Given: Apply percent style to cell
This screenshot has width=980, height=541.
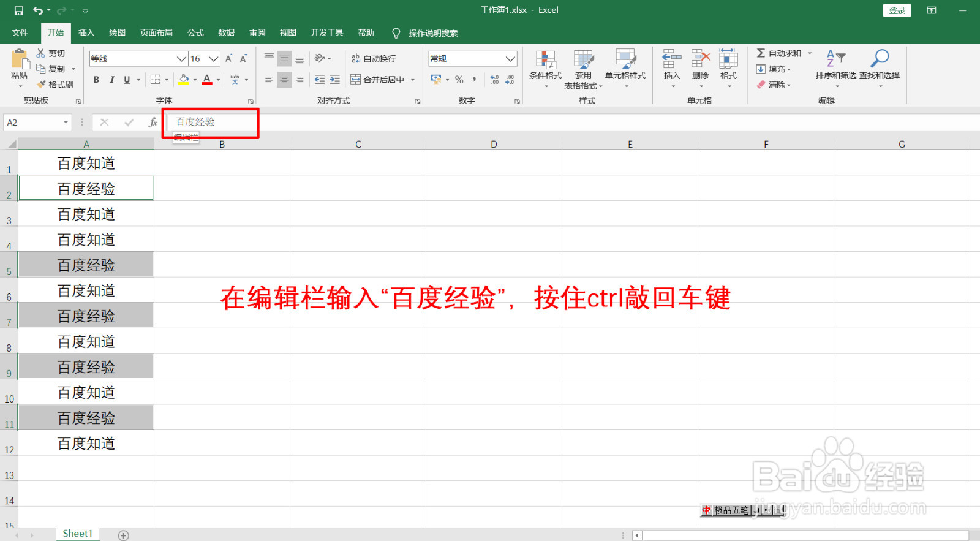Looking at the screenshot, I should [459, 80].
